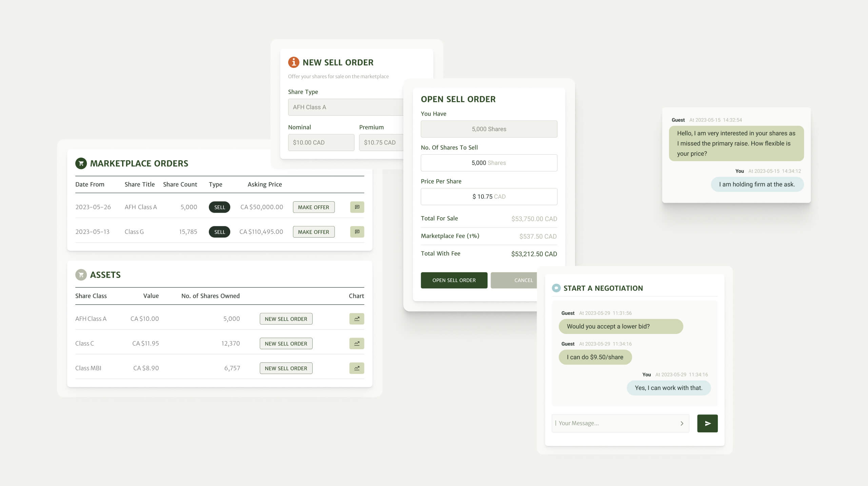Click the Marketplace Orders cart icon
This screenshot has height=486, width=868.
[81, 163]
